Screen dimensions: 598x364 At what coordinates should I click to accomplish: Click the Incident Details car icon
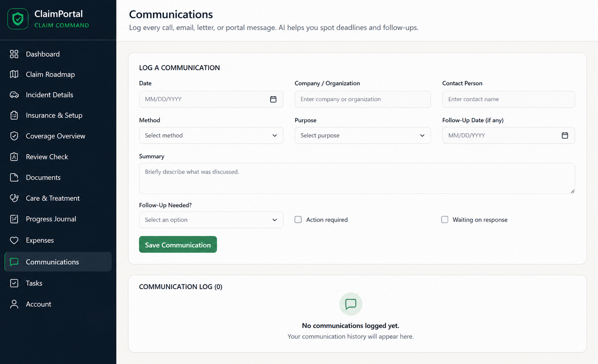(x=14, y=95)
